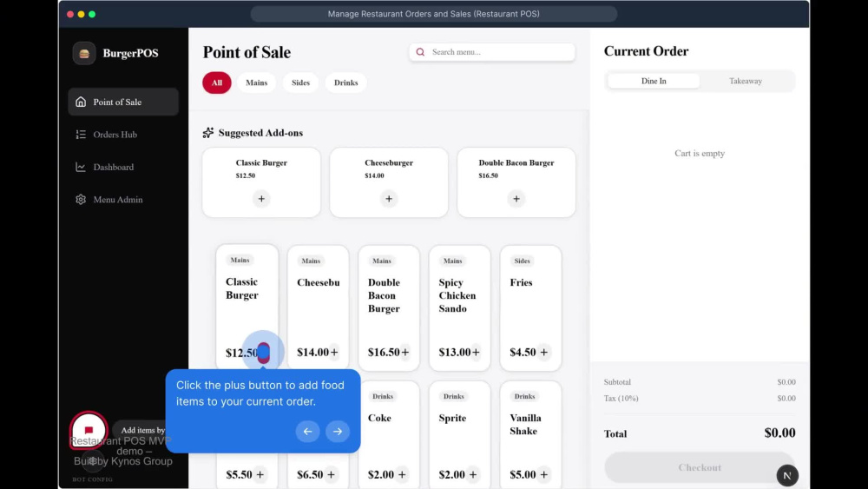
Task: Click the Subtotal label
Action: pyautogui.click(x=617, y=382)
